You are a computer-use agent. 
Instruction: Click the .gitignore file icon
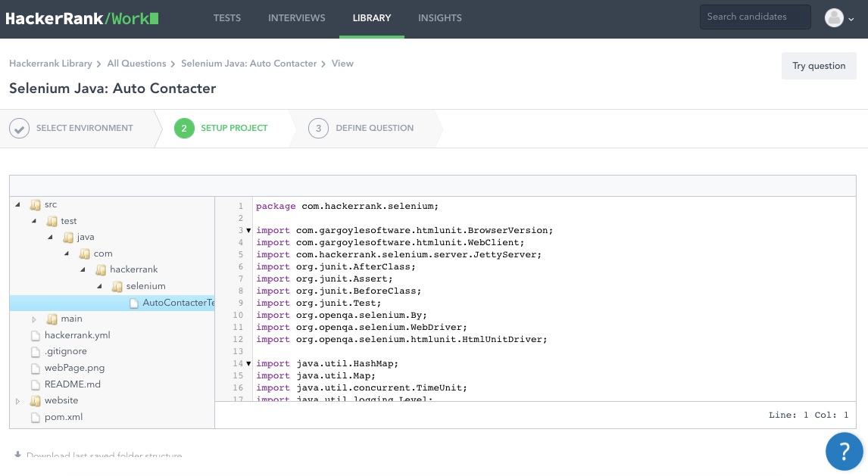click(36, 352)
